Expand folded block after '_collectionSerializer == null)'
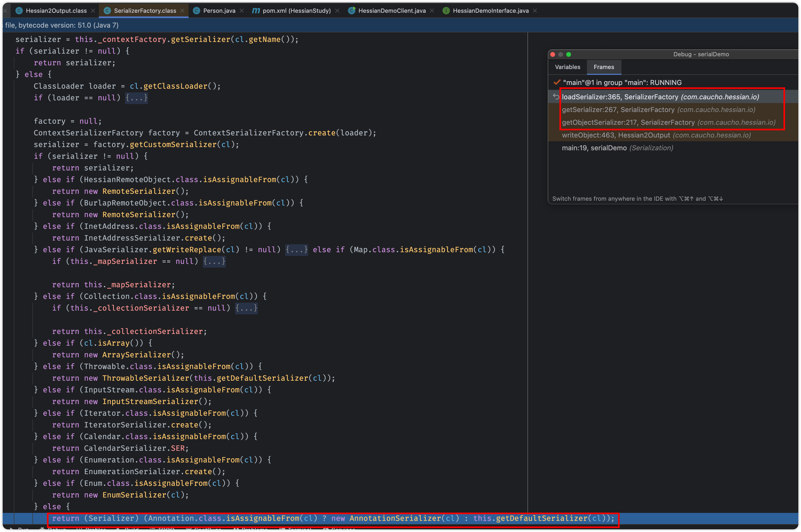The height and width of the screenshot is (532, 801). [x=246, y=308]
